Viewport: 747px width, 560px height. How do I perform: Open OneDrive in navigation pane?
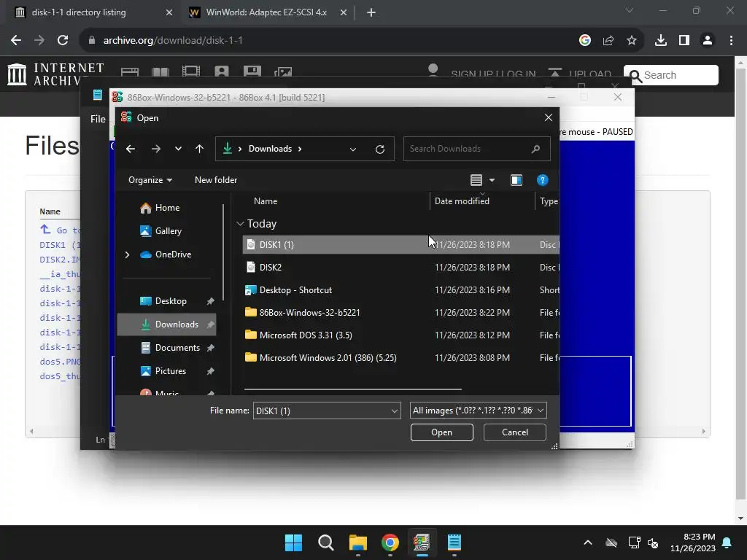[x=166, y=254]
